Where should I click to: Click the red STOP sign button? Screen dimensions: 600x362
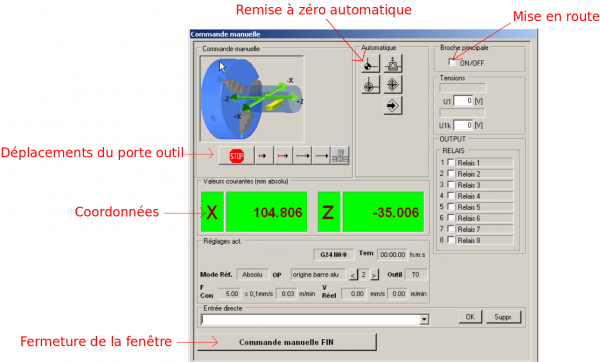[236, 156]
